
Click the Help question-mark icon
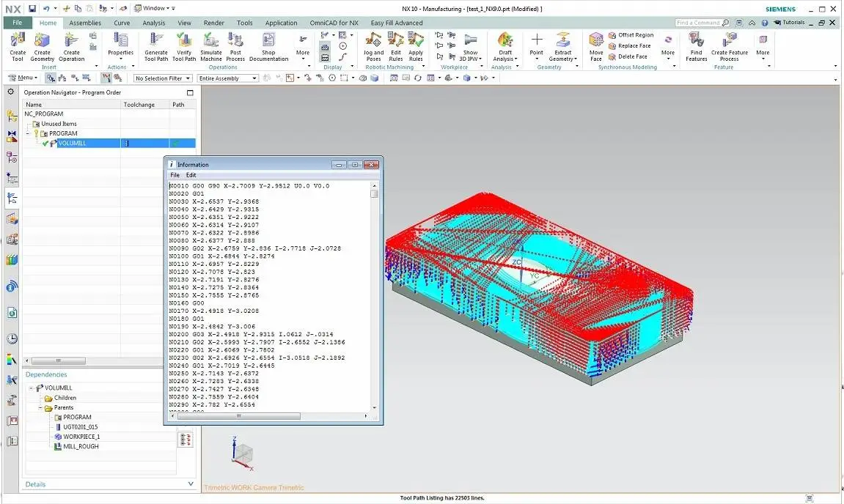764,23
